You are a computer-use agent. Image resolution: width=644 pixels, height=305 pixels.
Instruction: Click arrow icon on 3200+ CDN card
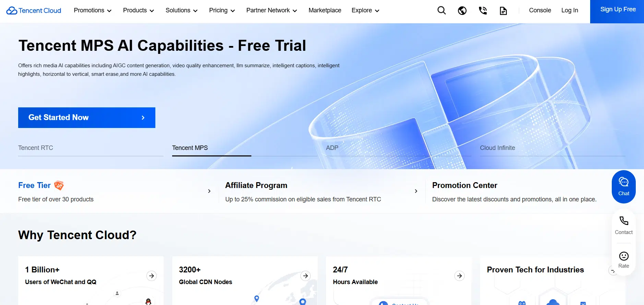306,276
